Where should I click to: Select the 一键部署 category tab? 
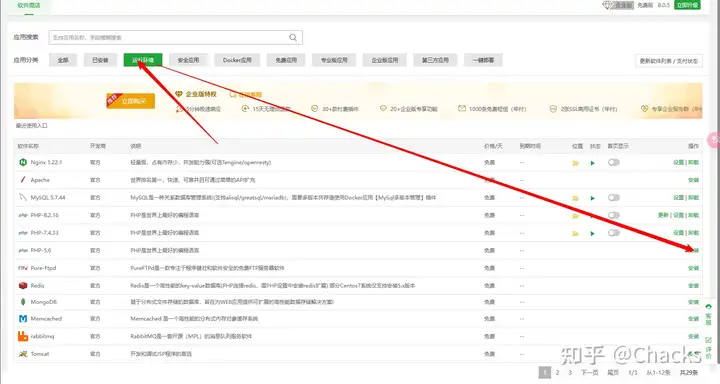point(483,60)
